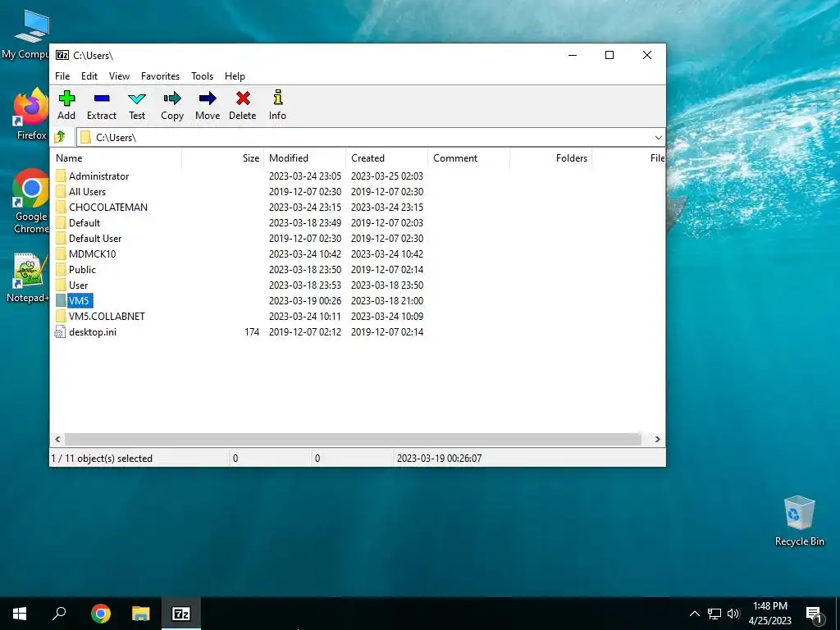Viewport: 840px width, 630px height.
Task: Select the Google Chrome desktop shortcut
Action: coord(31,202)
